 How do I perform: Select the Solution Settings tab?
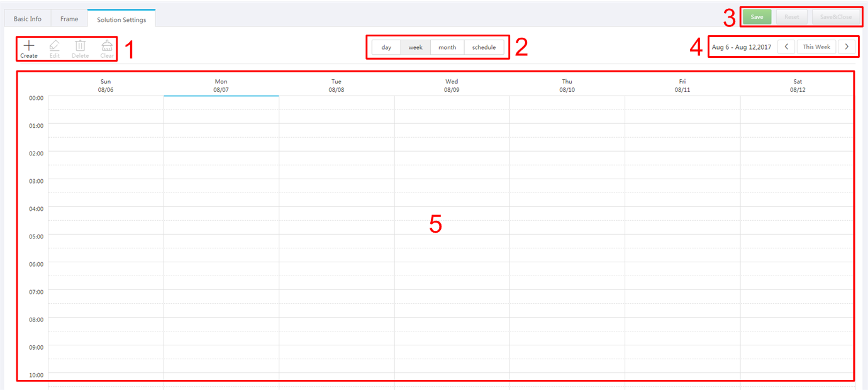[x=121, y=19]
